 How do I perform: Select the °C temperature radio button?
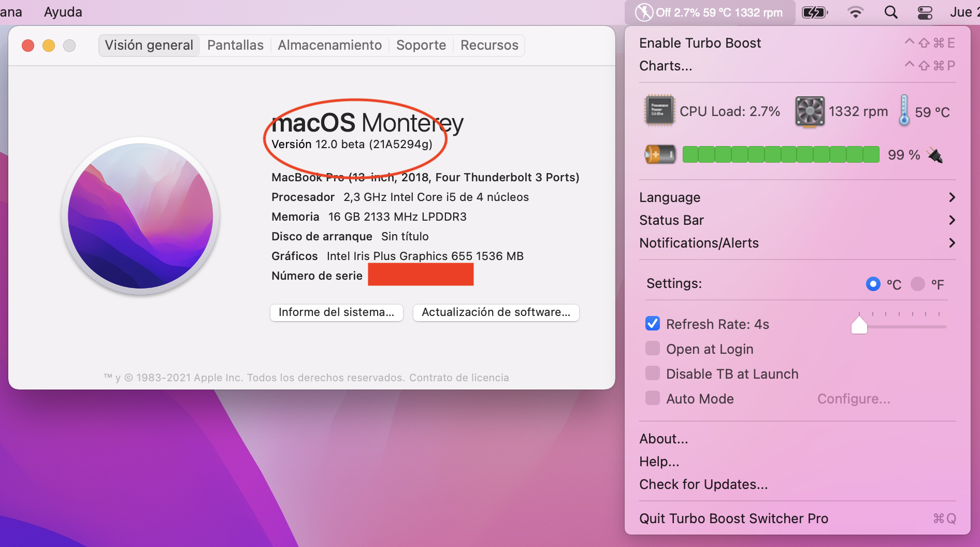click(873, 284)
